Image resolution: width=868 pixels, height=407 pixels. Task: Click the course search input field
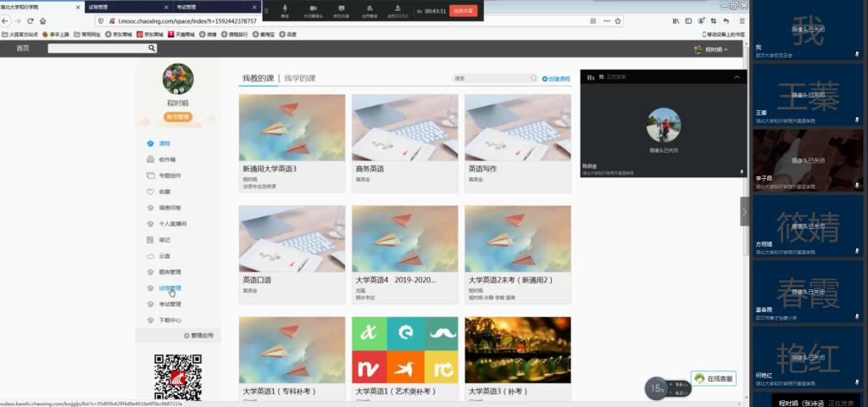[492, 79]
